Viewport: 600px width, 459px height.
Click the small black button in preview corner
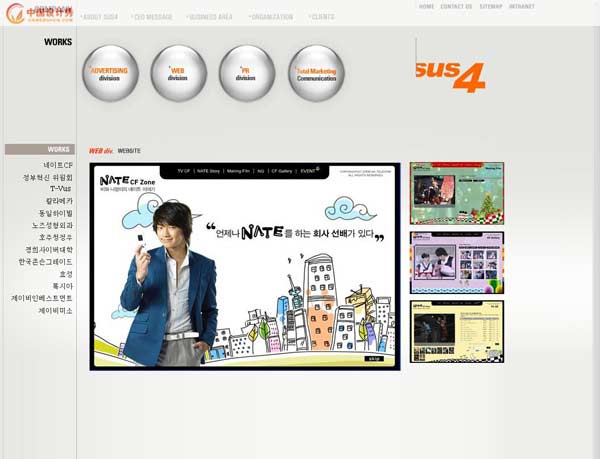click(x=374, y=359)
